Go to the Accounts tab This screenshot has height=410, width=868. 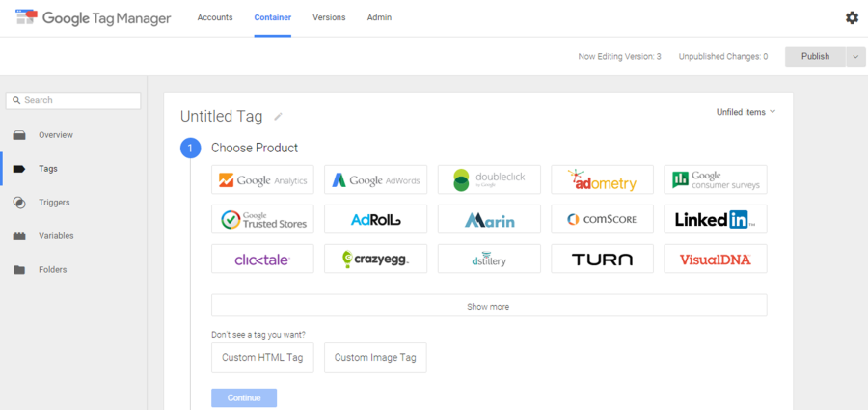click(x=215, y=17)
